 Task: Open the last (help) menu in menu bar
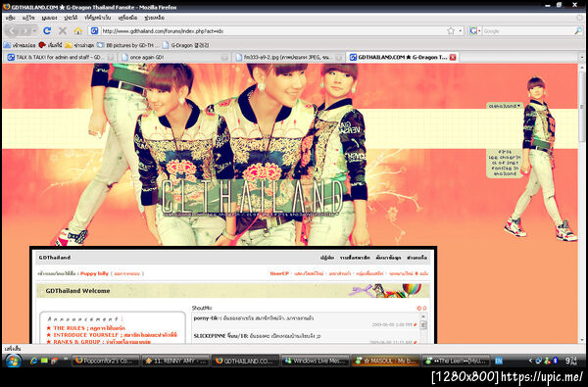coord(154,18)
